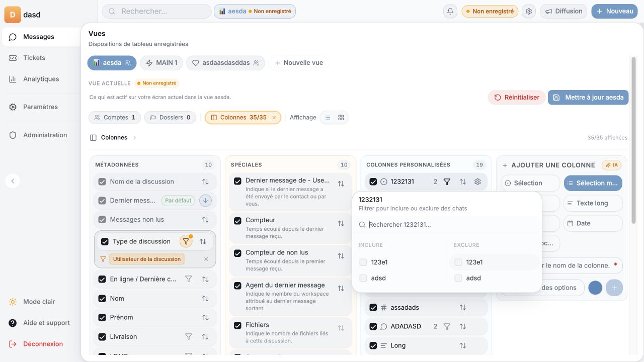
Task: Click sort arrows for Nom row
Action: pos(205,299)
